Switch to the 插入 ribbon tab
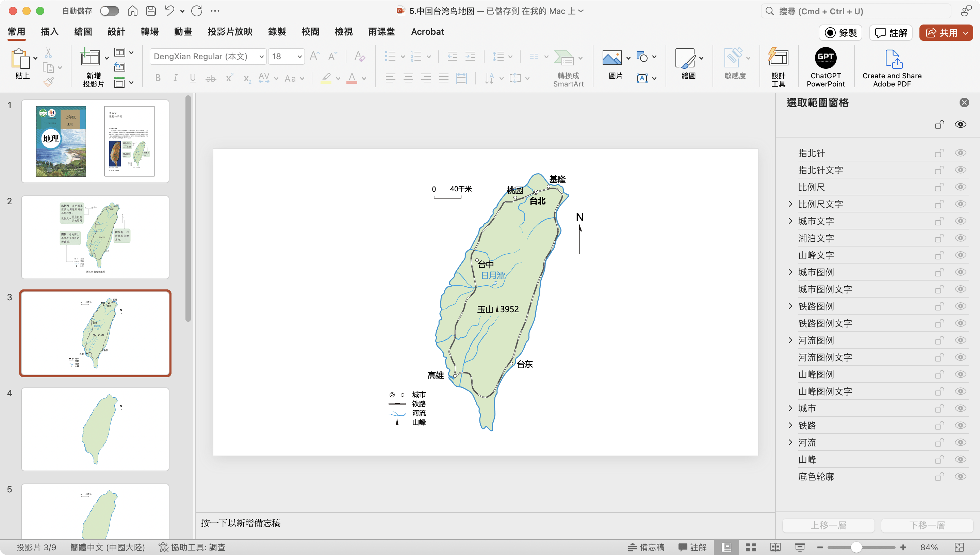The image size is (980, 555). [x=50, y=32]
